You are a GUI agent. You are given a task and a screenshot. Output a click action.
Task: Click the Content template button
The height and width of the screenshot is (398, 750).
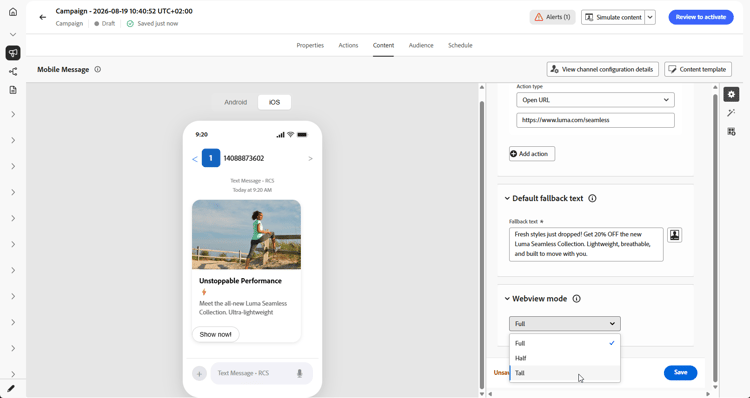click(697, 69)
